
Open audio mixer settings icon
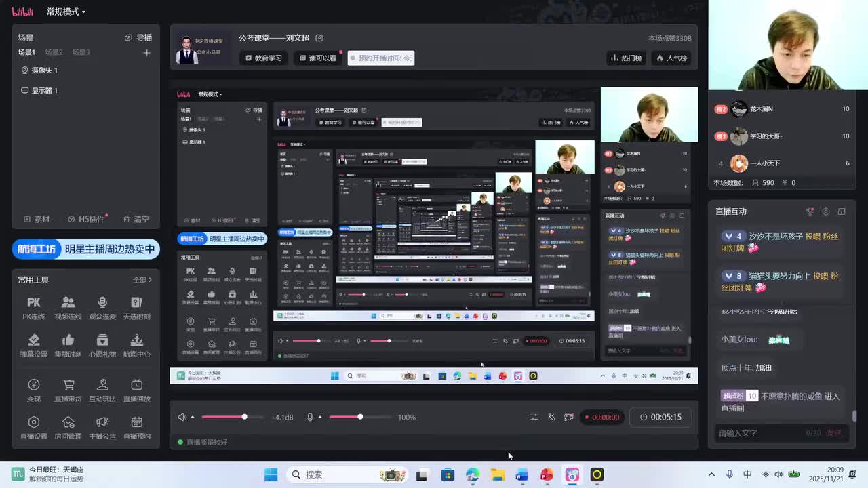click(534, 417)
